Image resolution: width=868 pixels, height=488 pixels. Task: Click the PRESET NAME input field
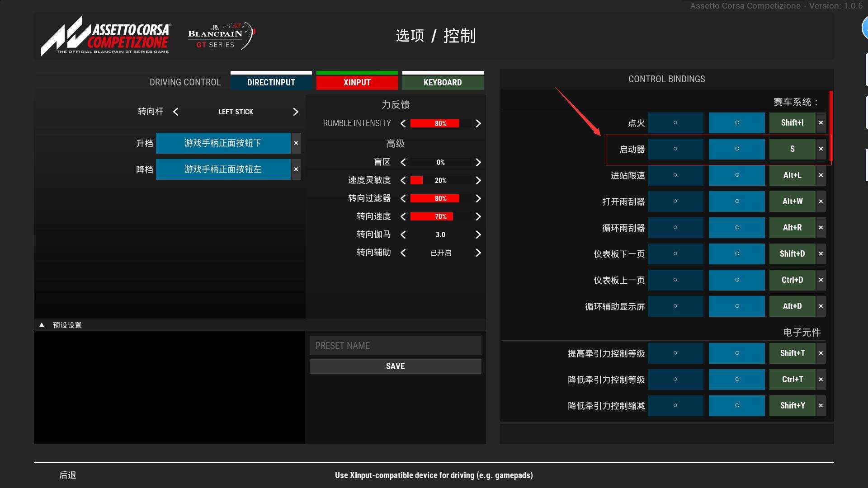396,346
